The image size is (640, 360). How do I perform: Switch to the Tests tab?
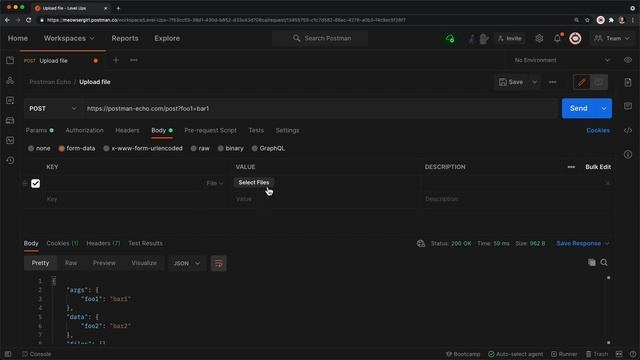click(256, 131)
